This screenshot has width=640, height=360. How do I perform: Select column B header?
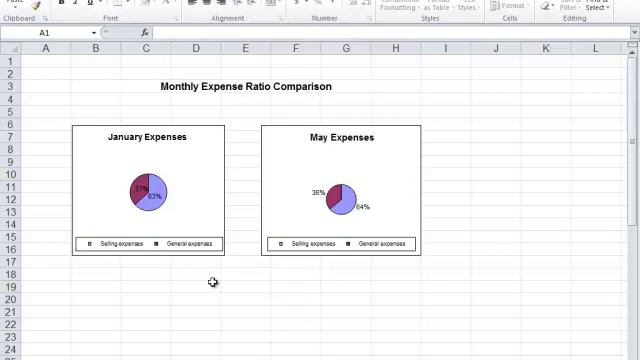pyautogui.click(x=96, y=49)
